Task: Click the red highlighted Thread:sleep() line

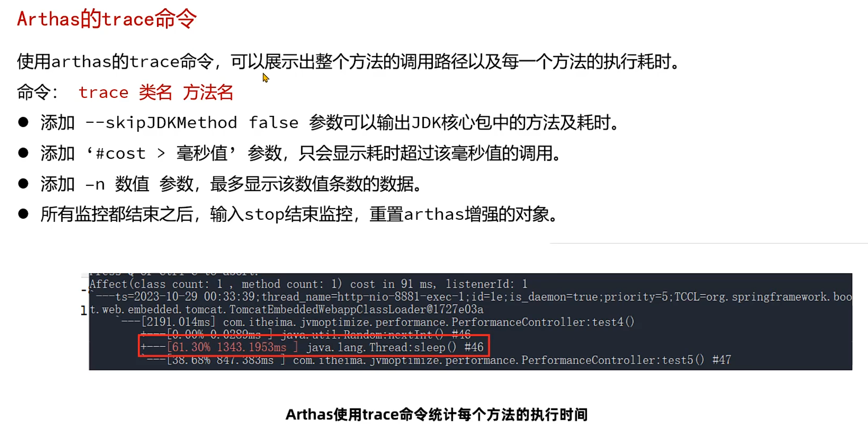Action: tap(314, 346)
